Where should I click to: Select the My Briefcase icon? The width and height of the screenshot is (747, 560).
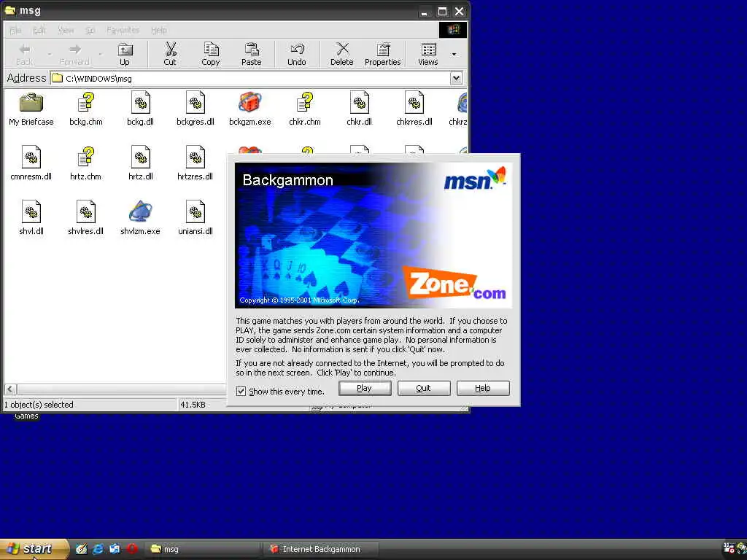31,109
